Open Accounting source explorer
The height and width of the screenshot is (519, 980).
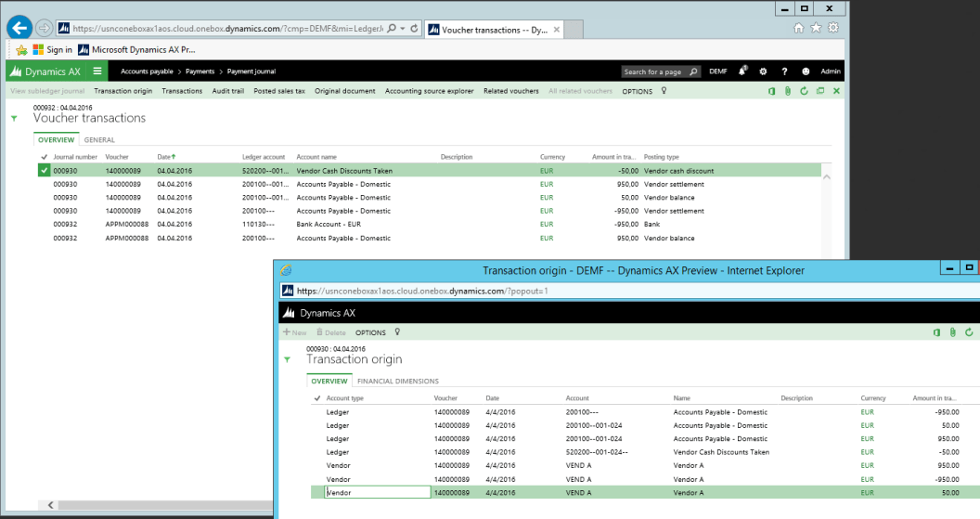[430, 91]
